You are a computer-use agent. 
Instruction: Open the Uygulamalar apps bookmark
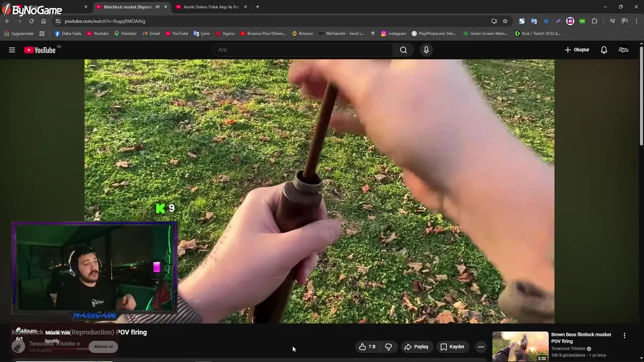pos(19,34)
